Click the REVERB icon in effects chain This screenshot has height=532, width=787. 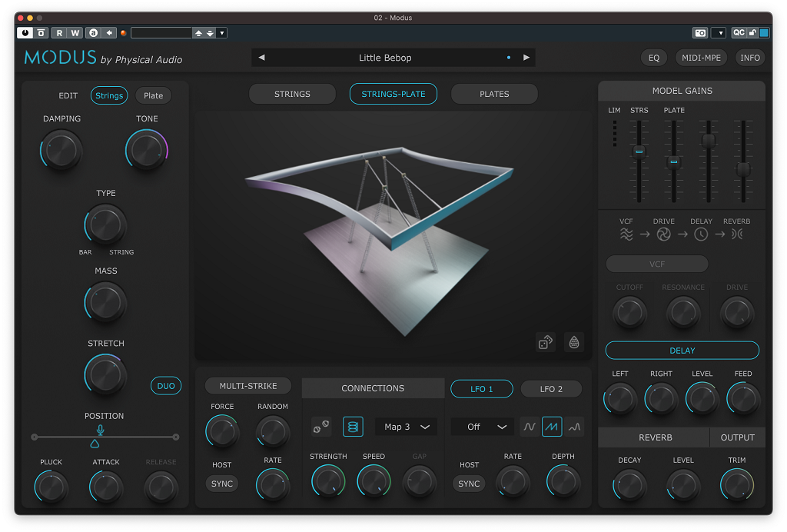(737, 234)
